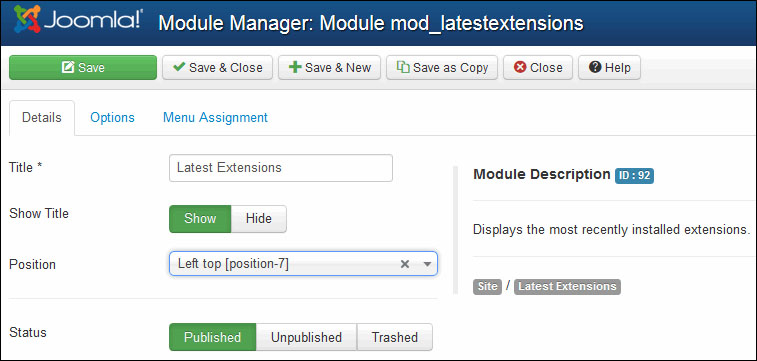Set Show Title to Show
This screenshot has width=757, height=361.
point(200,219)
